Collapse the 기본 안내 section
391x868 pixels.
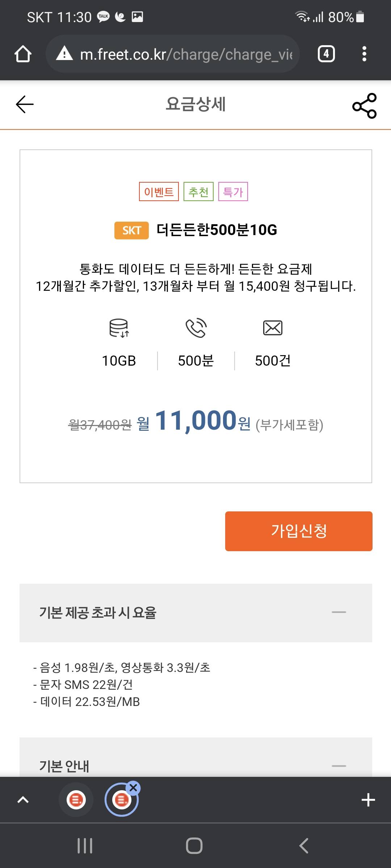(x=339, y=766)
